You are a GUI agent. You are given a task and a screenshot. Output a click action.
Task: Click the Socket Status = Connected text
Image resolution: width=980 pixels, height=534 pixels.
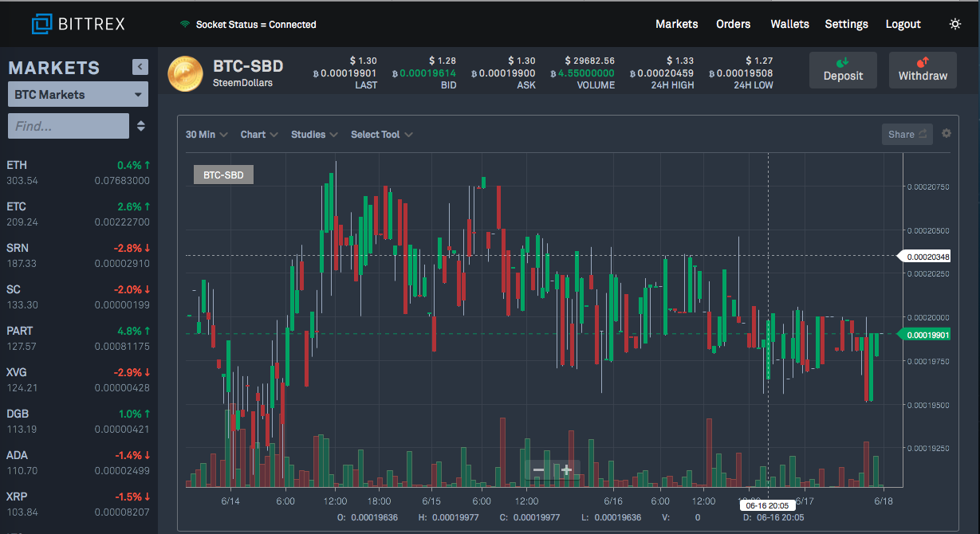256,25
